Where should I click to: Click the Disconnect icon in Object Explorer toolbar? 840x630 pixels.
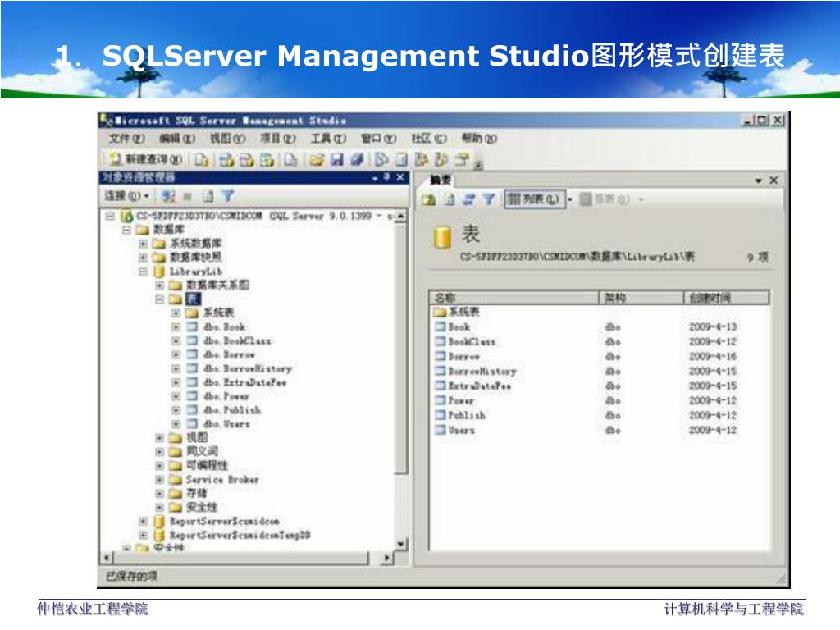[168, 197]
